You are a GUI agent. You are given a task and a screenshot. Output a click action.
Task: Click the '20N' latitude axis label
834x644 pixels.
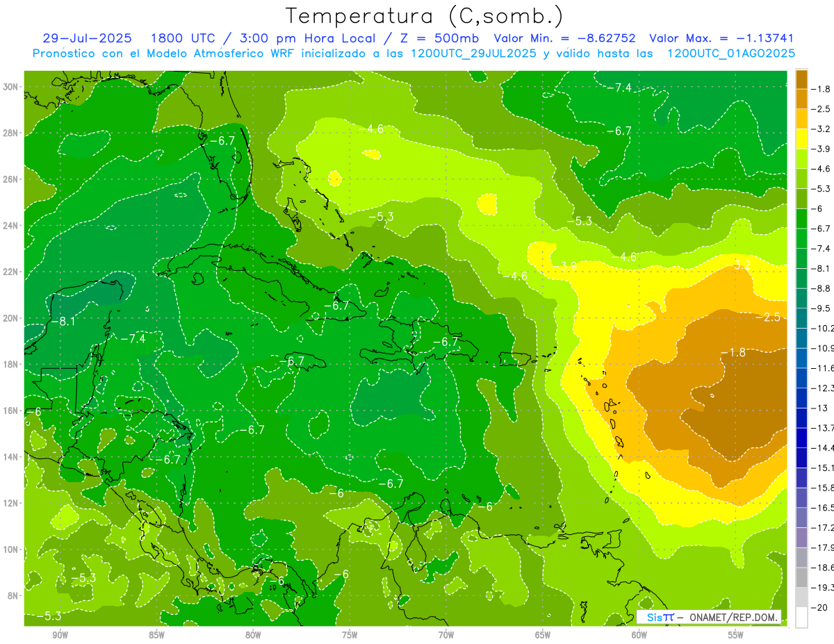pos(11,318)
